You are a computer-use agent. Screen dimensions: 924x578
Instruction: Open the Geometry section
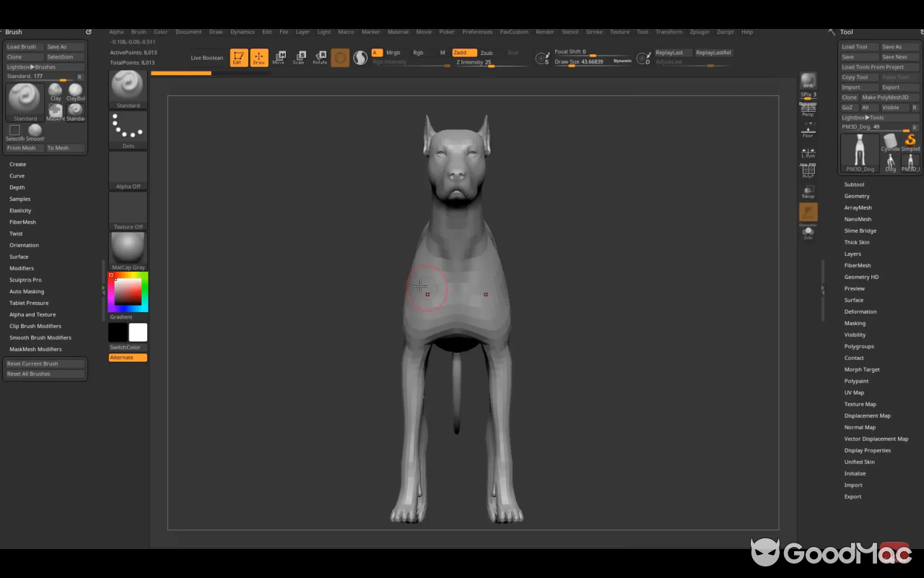(855, 196)
